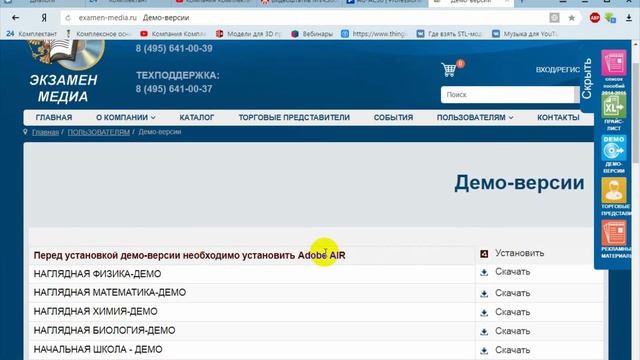The height and width of the screenshot is (360, 640).
Task: Open the downloads arrow icon
Action: (x=629, y=18)
